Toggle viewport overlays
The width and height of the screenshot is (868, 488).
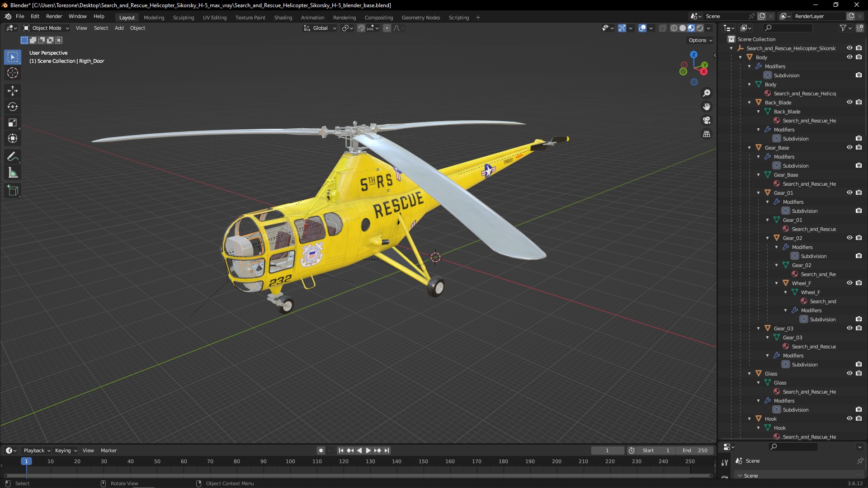(x=642, y=28)
